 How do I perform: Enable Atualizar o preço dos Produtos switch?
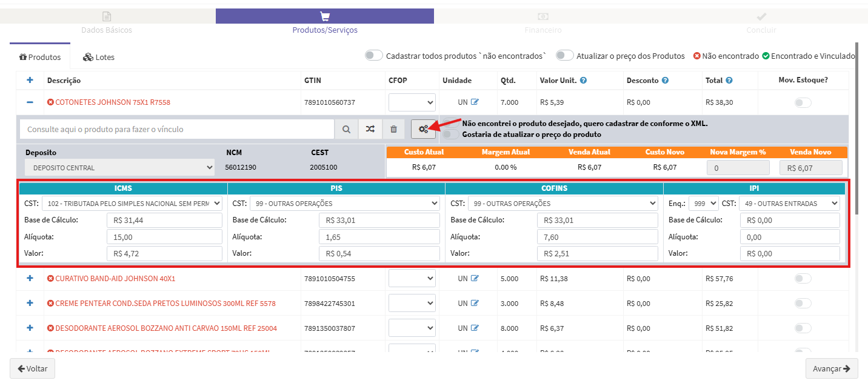point(565,56)
